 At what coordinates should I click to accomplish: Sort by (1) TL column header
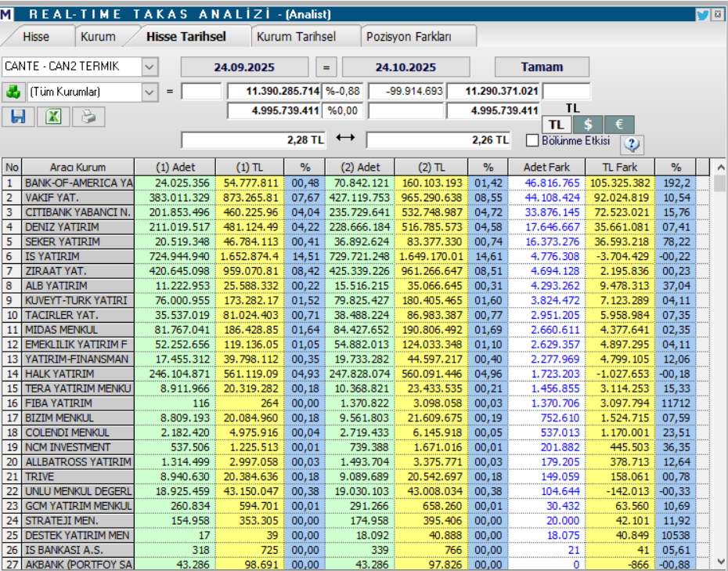250,168
